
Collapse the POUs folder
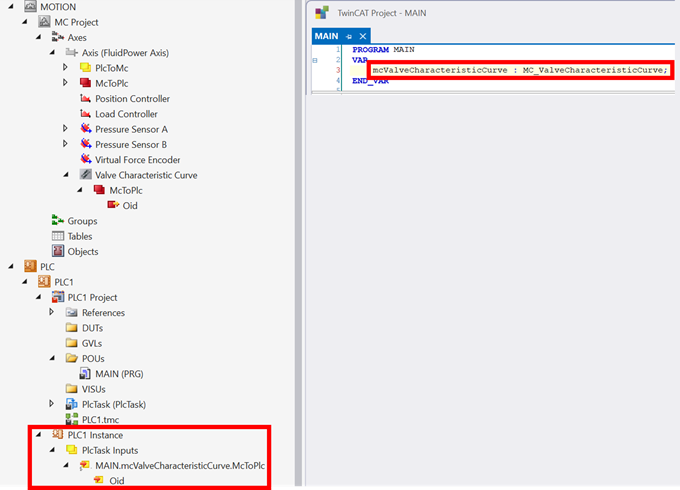(x=52, y=358)
